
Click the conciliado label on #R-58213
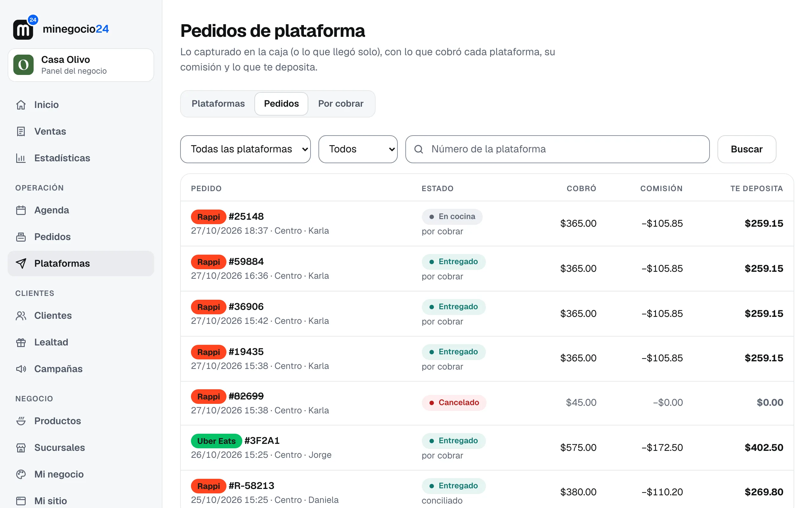[442, 501]
